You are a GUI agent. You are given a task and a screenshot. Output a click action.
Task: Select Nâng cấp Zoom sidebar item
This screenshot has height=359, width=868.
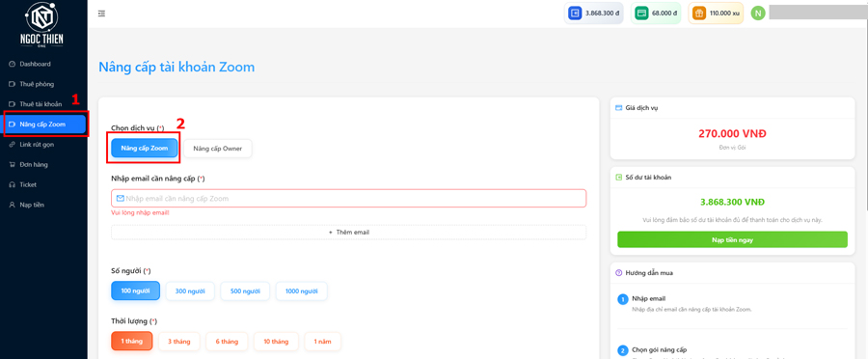tap(44, 124)
